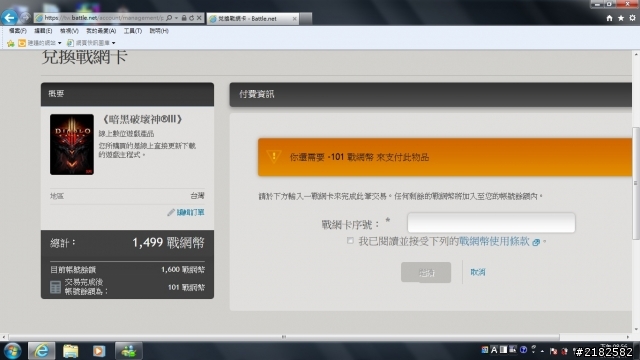The width and height of the screenshot is (640, 360).
Task: Open the 工具(T) menu
Action: tap(133, 31)
